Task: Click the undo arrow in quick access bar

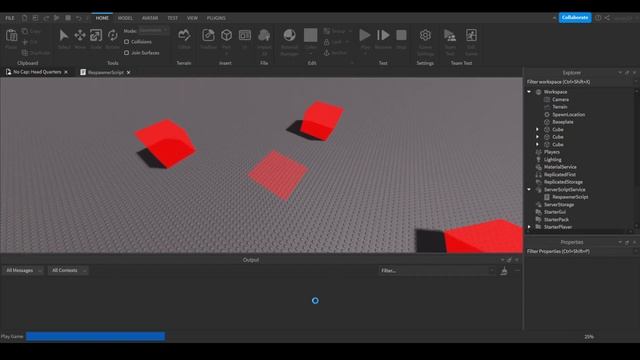Action: [x=78, y=18]
